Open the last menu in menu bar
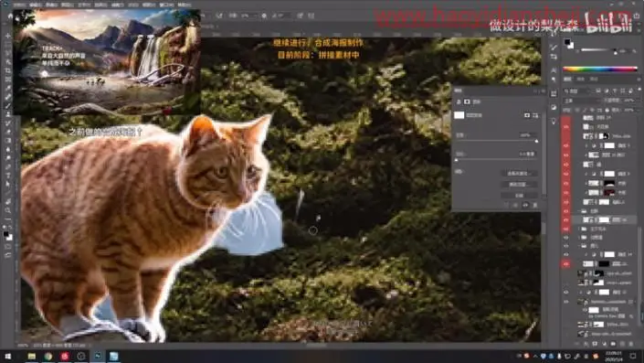The image size is (644, 363). [185, 5]
